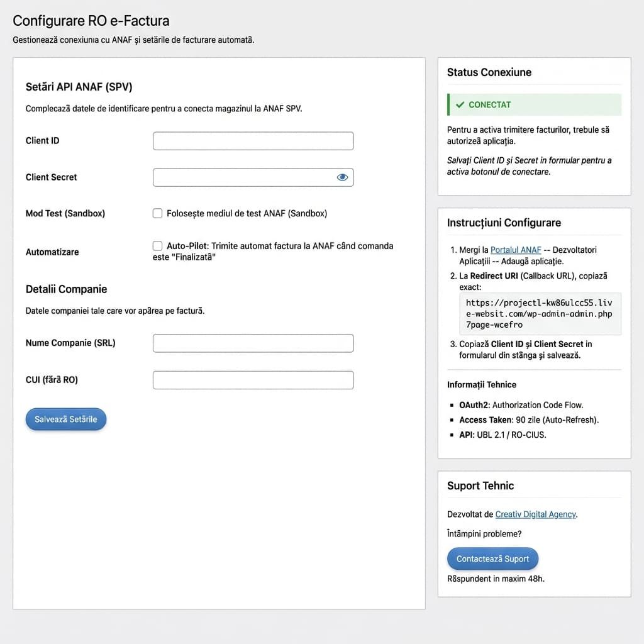Enable the Auto-Pilot automatic invoice option
This screenshot has width=644, height=644.
coord(157,246)
